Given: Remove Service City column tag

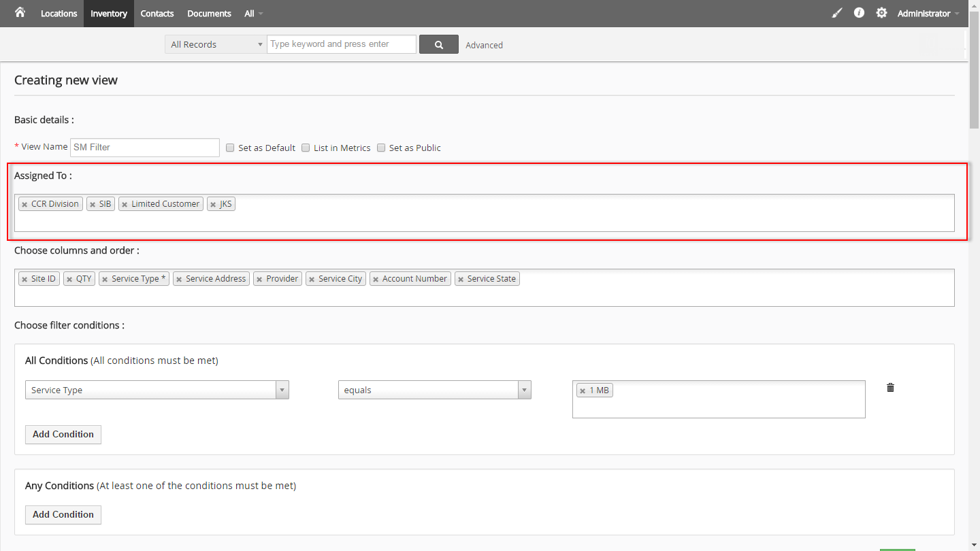Looking at the screenshot, I should point(312,279).
